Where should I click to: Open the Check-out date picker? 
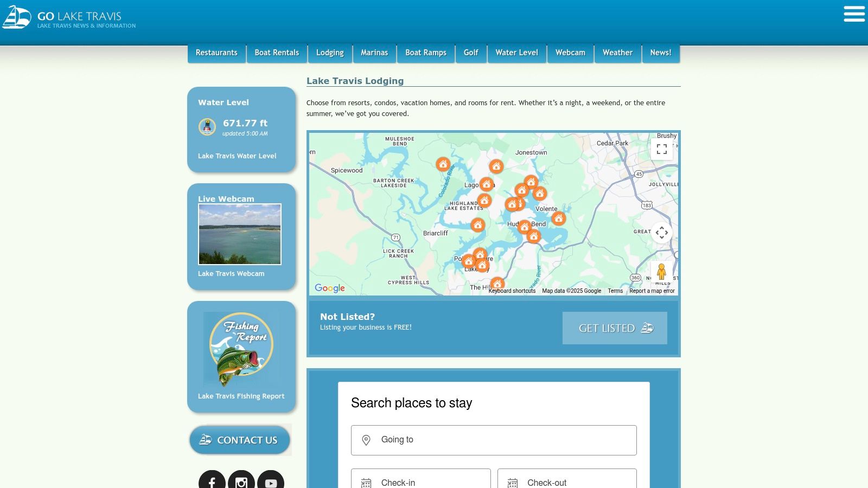click(x=566, y=481)
